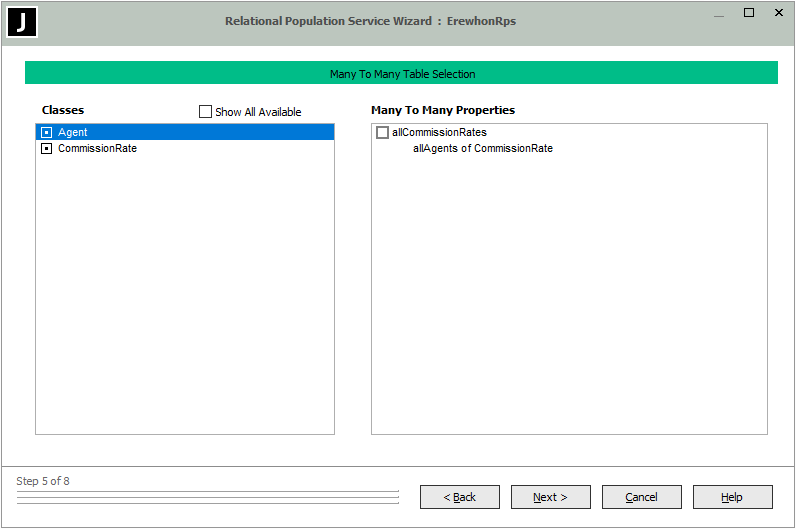The image size is (796, 529).
Task: Close the Relational Population Service Wizard
Action: 779,13
